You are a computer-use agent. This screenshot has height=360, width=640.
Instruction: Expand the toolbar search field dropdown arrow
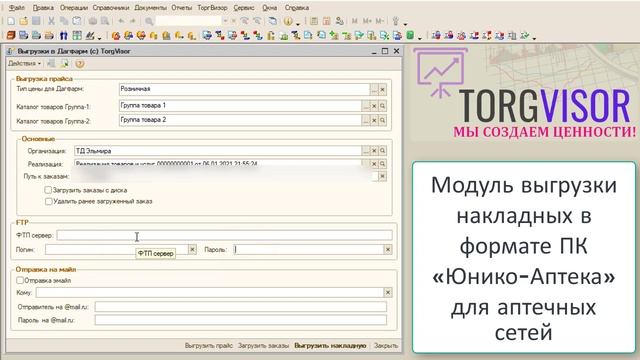point(225,21)
